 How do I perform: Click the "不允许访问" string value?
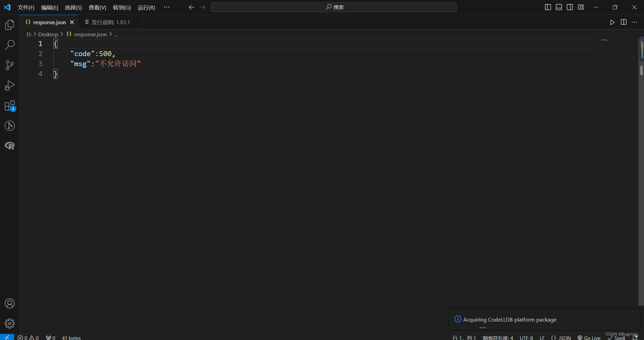[x=118, y=63]
